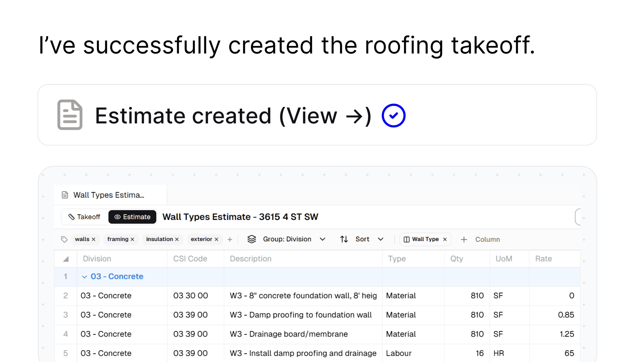Click the tag icon before walls filter

(x=64, y=239)
